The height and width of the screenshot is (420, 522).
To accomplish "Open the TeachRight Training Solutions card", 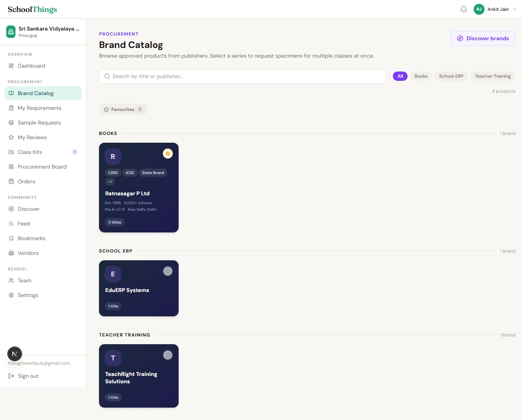I will coord(139,376).
